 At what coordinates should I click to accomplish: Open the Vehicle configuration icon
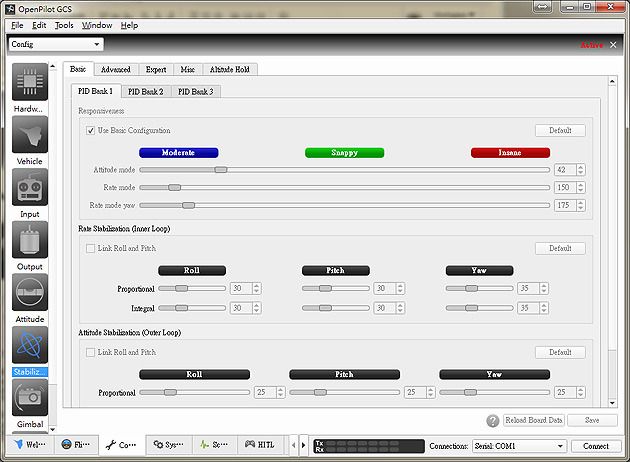tap(30, 134)
